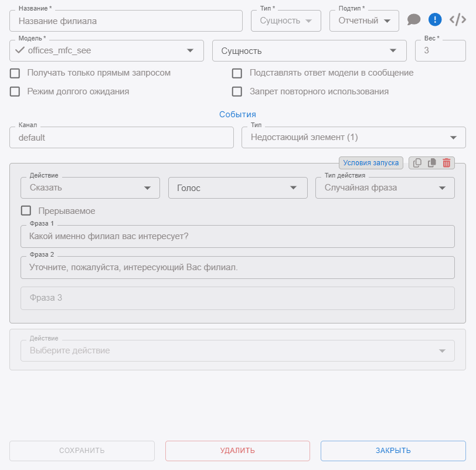
Task: Click the blue exclamation info icon
Action: 434,20
